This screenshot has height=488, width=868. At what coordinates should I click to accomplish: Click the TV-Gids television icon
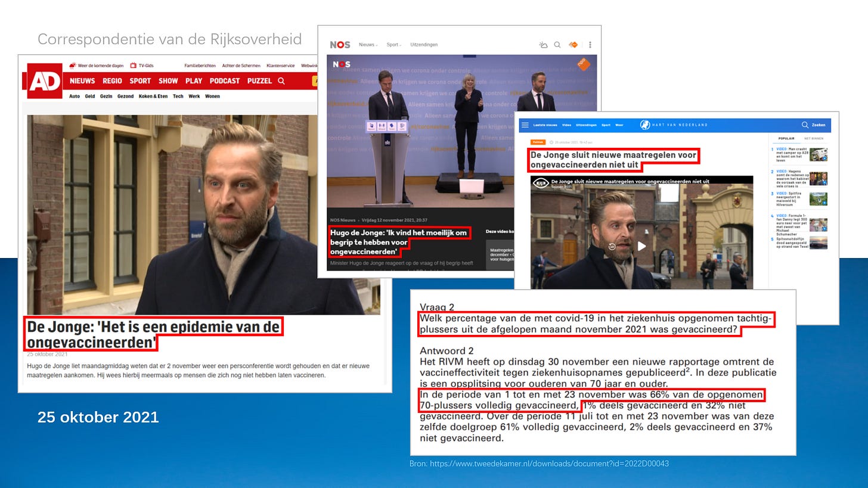(x=134, y=66)
